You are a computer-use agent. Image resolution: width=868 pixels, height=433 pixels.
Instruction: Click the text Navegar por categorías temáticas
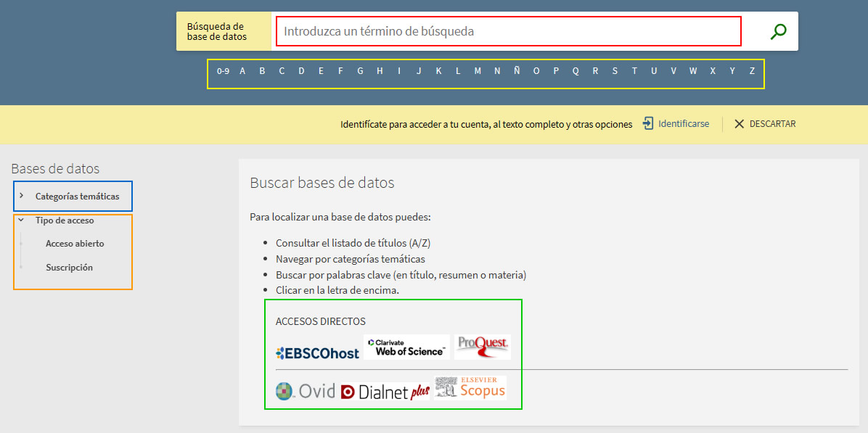point(351,259)
